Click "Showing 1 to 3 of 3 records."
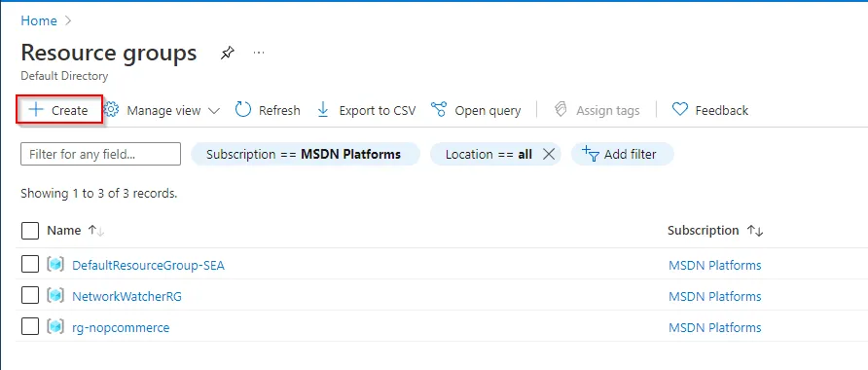Screen dimensions: 868x370 pyautogui.click(x=99, y=194)
